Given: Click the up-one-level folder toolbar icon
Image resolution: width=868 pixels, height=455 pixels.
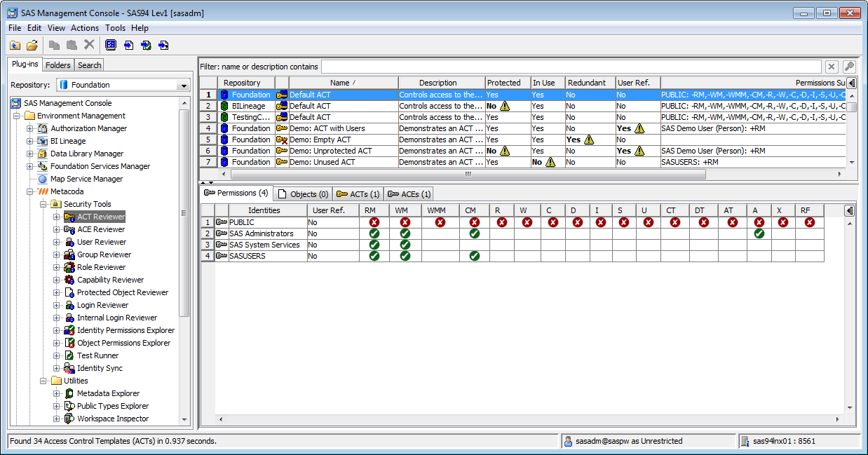Looking at the screenshot, I should (x=15, y=45).
